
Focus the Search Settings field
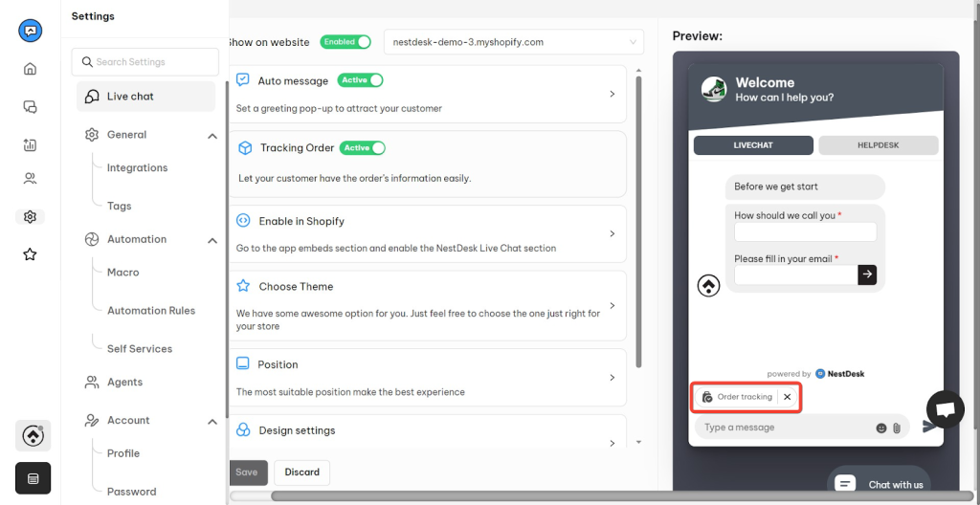tap(145, 62)
